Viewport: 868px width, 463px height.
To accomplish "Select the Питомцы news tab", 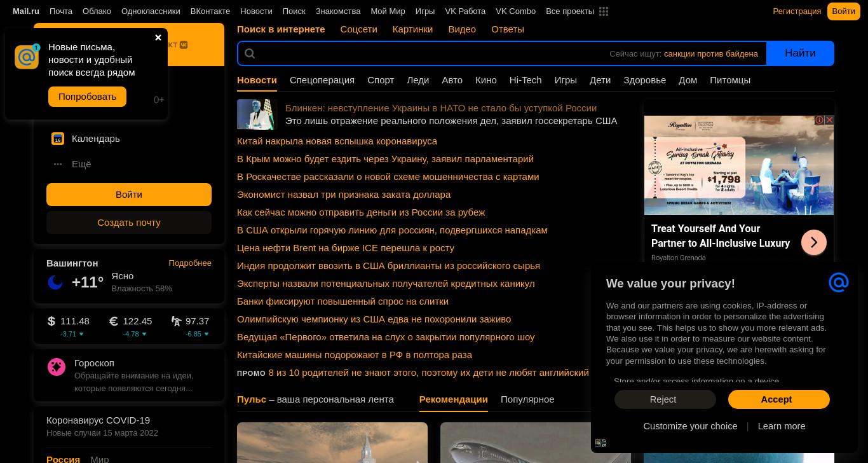I will pyautogui.click(x=730, y=80).
